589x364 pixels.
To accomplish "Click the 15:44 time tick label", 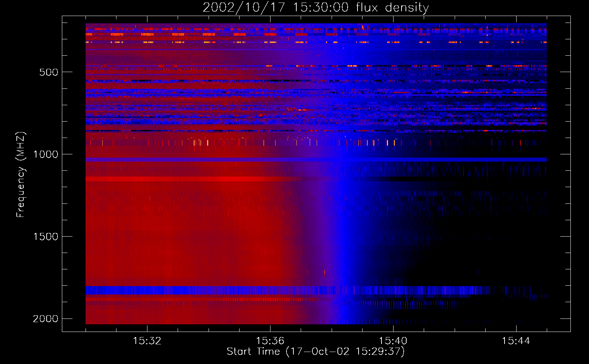I will [x=516, y=341].
